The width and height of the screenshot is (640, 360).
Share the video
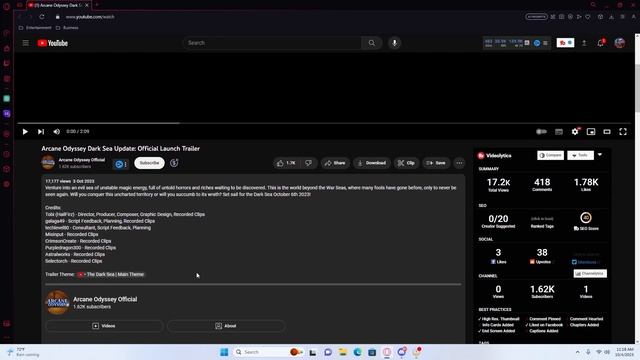pos(335,163)
